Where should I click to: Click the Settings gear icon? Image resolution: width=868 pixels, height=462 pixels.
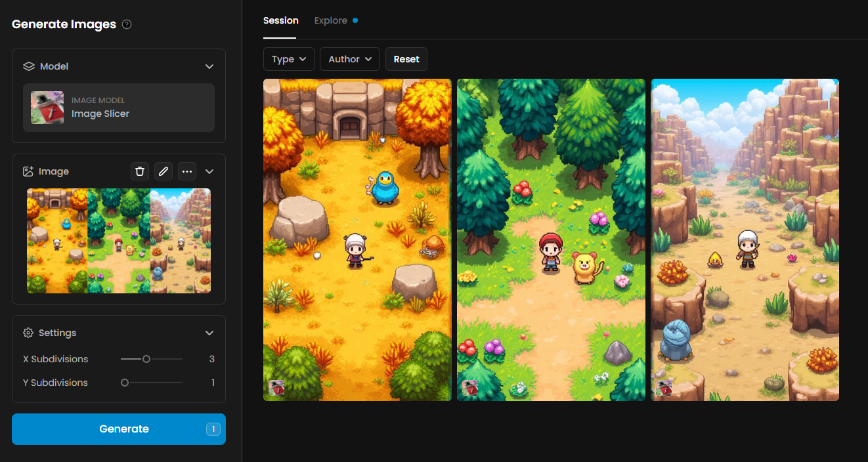(x=28, y=333)
